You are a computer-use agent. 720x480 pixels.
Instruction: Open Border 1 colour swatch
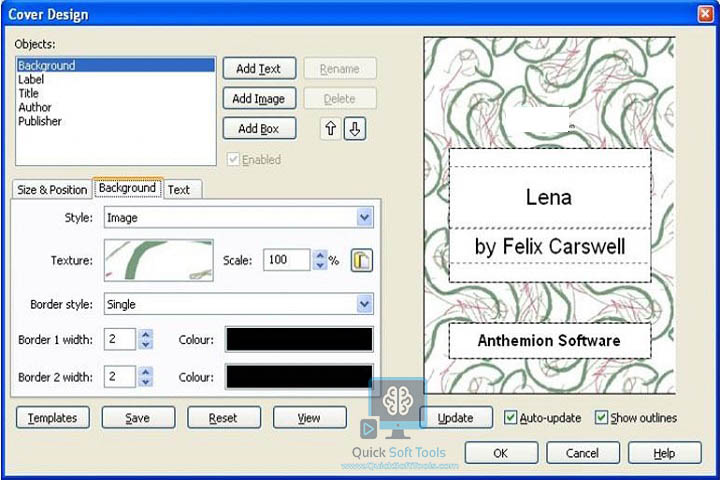tap(299, 339)
